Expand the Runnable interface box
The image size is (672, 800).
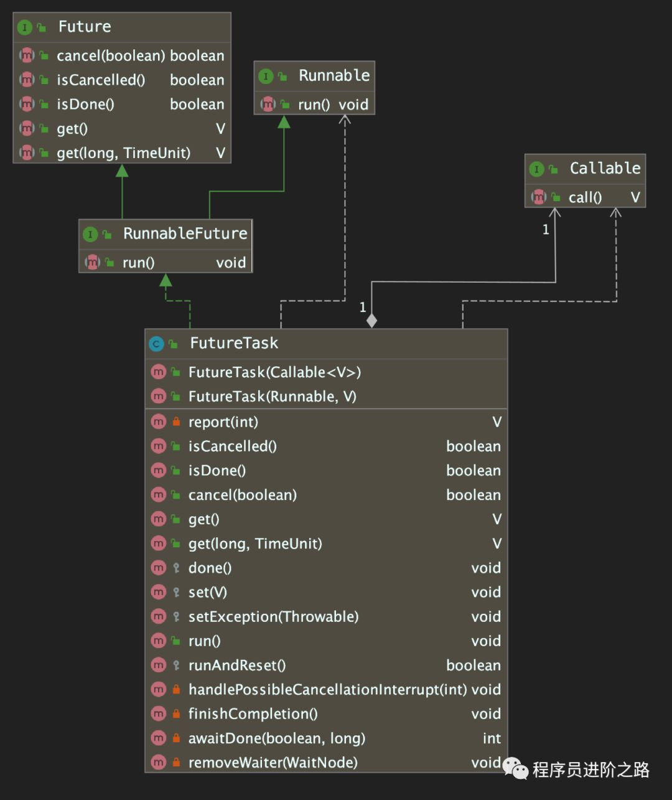click(334, 75)
